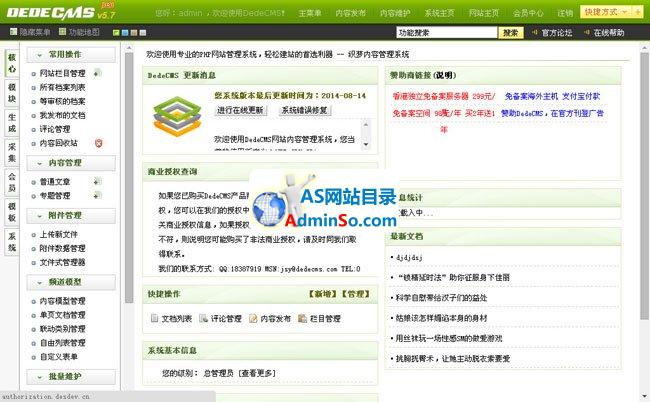Click the 隐藏菜单 icon
The height and width of the screenshot is (402, 650).
click(14, 31)
